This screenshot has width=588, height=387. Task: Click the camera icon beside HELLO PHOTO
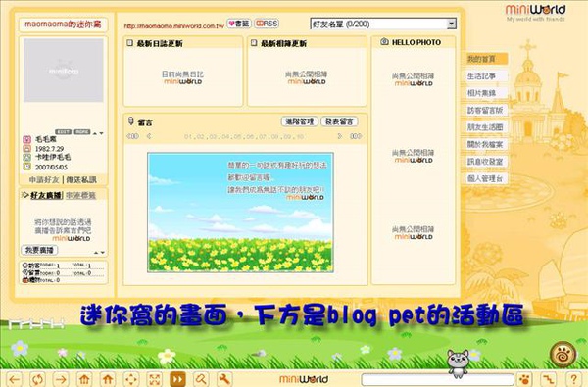(384, 42)
